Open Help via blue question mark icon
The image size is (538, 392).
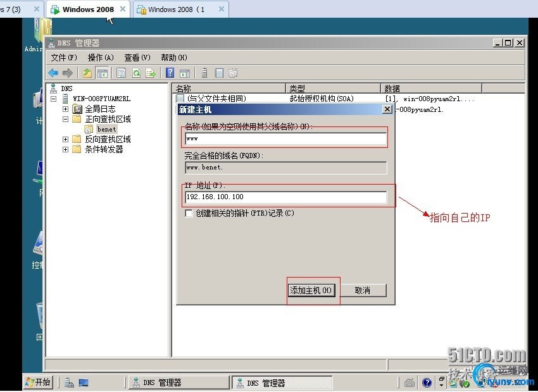coord(170,73)
